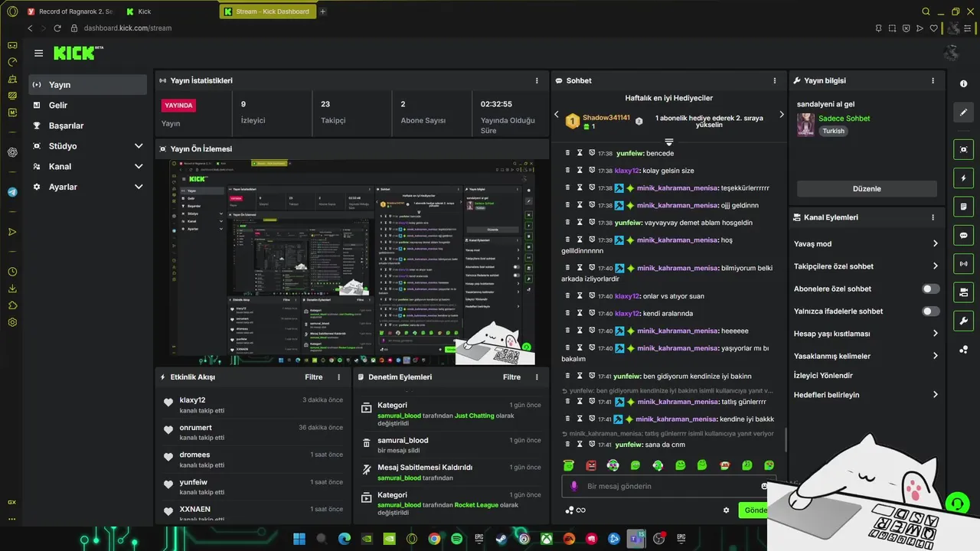Image resolution: width=980 pixels, height=551 pixels.
Task: Click the chat bubble icon in right toolbar
Action: click(963, 235)
